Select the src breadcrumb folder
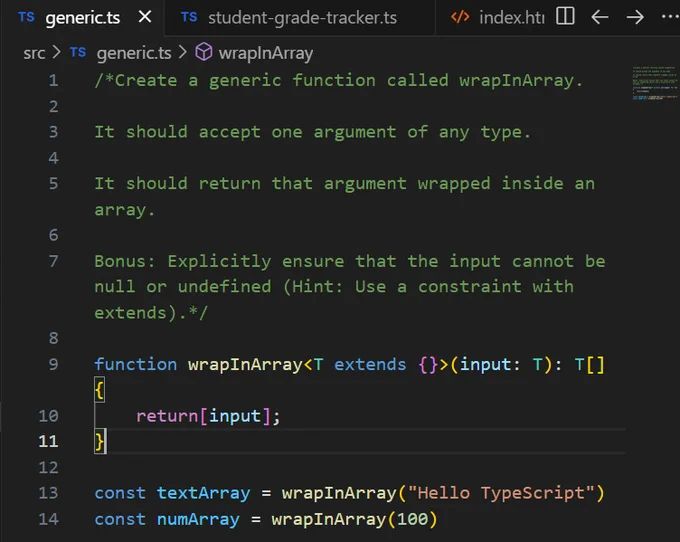The height and width of the screenshot is (542, 680). tap(34, 53)
